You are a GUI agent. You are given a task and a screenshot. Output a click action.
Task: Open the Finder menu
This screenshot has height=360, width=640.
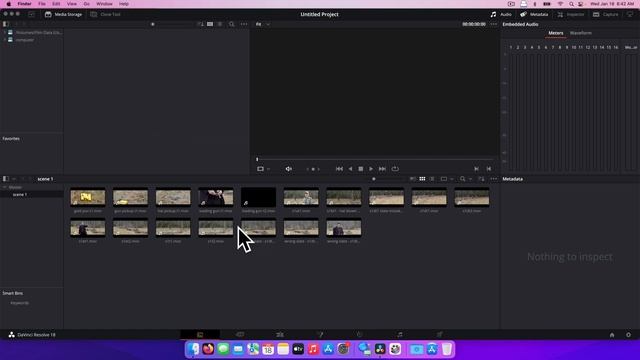24,4
